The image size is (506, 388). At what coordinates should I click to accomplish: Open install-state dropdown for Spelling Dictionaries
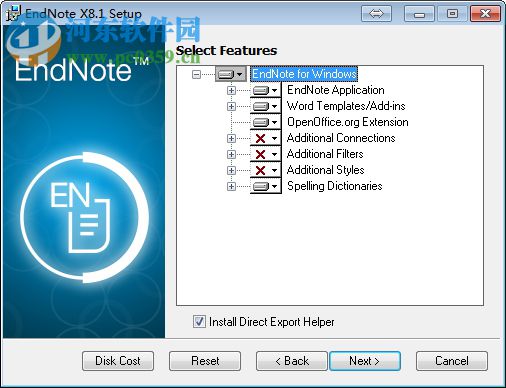(x=266, y=186)
